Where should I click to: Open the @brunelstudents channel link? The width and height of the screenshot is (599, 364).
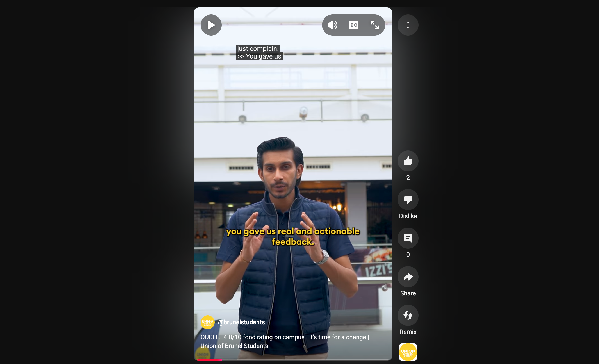(241, 322)
